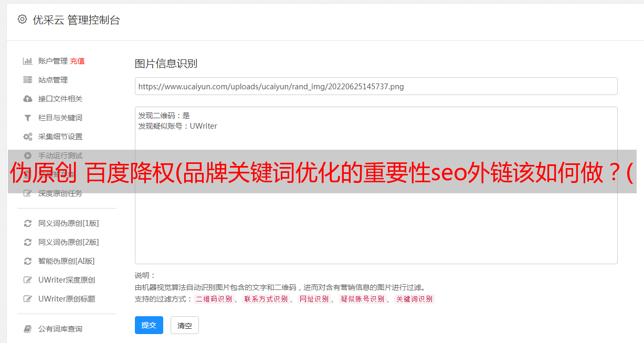Open the 充值 recharge link
The image size is (644, 343).
[x=77, y=61]
